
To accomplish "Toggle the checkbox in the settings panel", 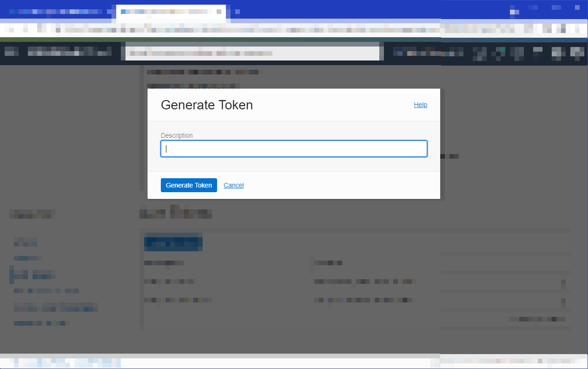I will pyautogui.click(x=563, y=282).
